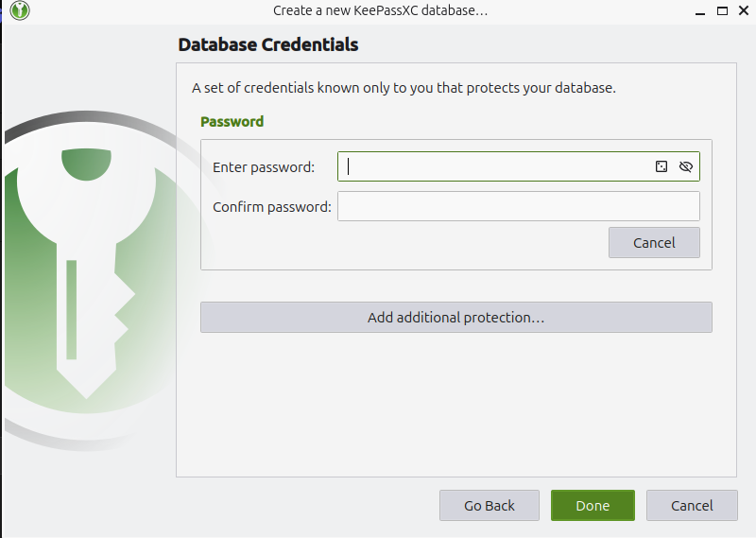Click the "Create a new KeePassXC database" title
This screenshot has height=538, width=756.
[x=380, y=10]
